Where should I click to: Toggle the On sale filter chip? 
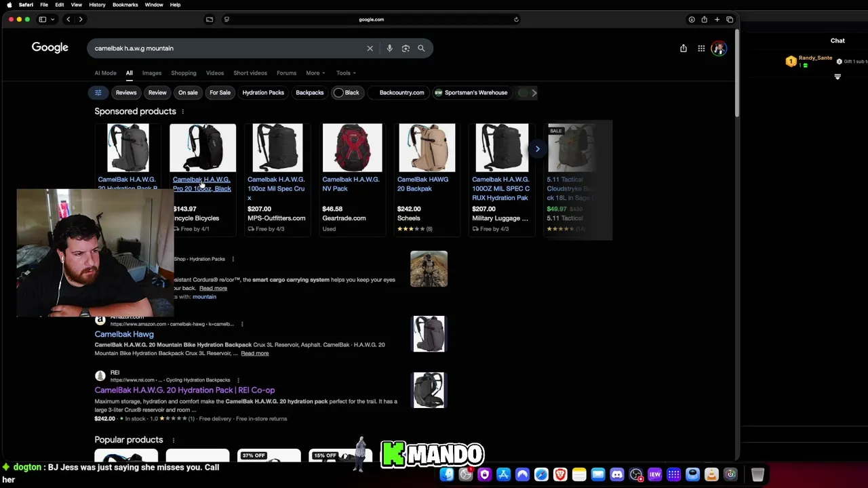tap(188, 93)
